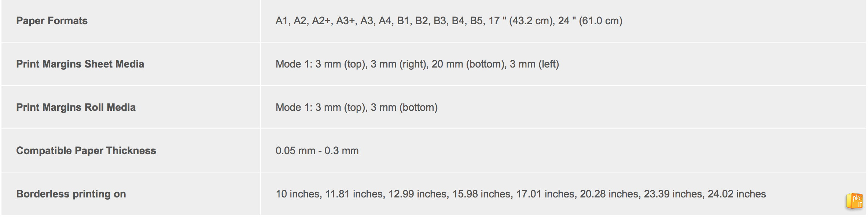Select the sheet media Mode 1 margins text
The image size is (868, 218).
tap(417, 64)
